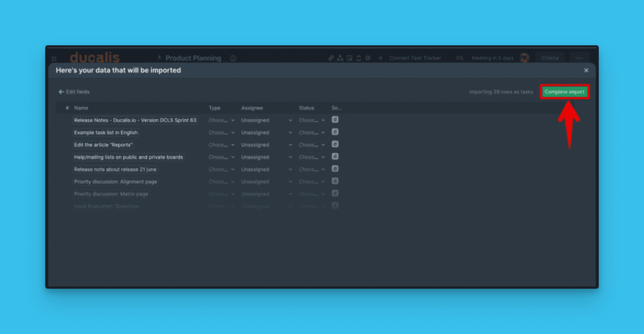
Task: Click the user avatar in header
Action: tap(524, 58)
